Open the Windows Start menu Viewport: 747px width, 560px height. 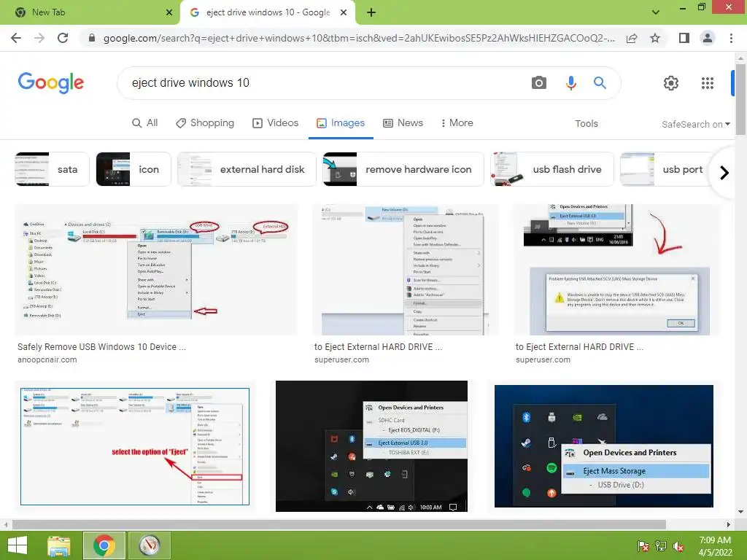18,545
